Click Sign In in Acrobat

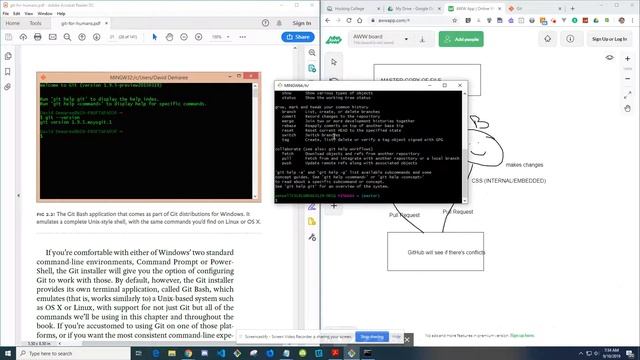tap(302, 23)
